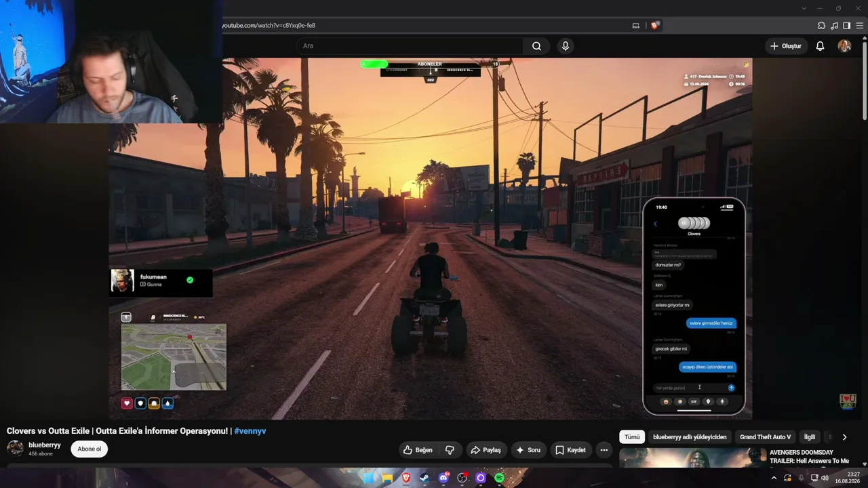Toggle the browser sidebar panel icon
The width and height of the screenshot is (868, 488).
(x=847, y=26)
